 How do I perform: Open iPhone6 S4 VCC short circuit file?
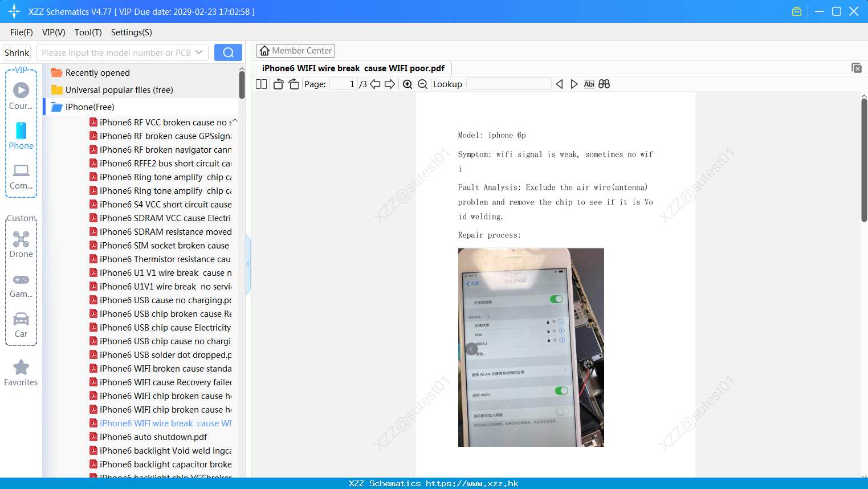click(x=160, y=205)
